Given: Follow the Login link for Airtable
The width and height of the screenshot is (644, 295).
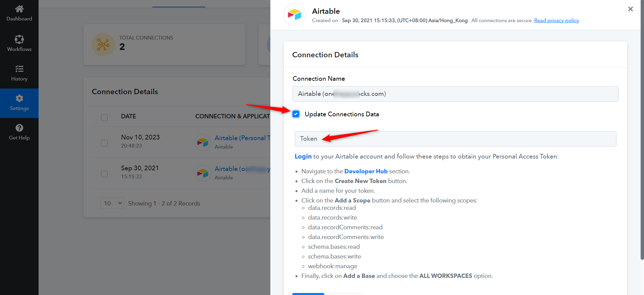Looking at the screenshot, I should pos(303,157).
